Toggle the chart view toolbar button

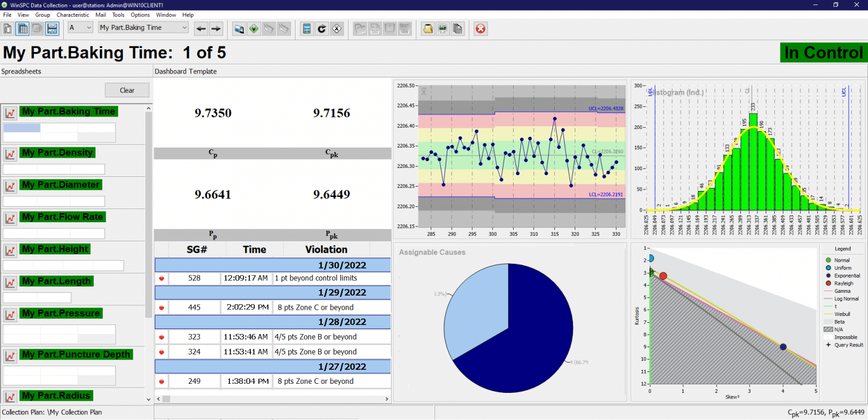pos(52,28)
